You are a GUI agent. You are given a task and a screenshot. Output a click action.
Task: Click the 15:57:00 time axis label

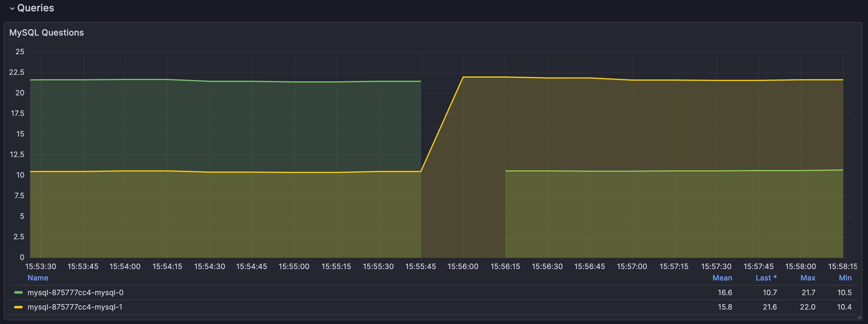[x=632, y=267]
